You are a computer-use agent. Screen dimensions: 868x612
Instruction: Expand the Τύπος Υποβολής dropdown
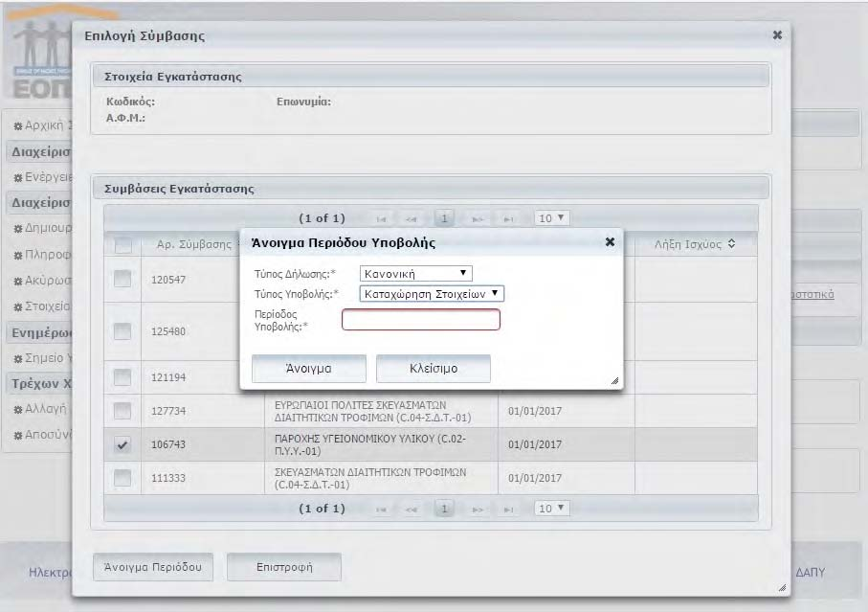pos(432,293)
